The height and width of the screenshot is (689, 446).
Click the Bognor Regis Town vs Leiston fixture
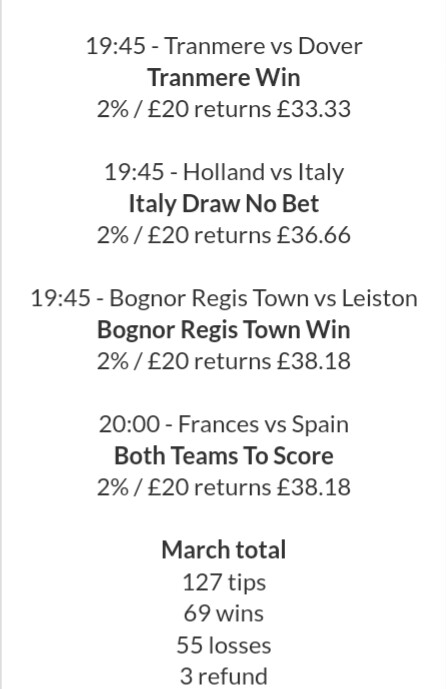(x=224, y=298)
